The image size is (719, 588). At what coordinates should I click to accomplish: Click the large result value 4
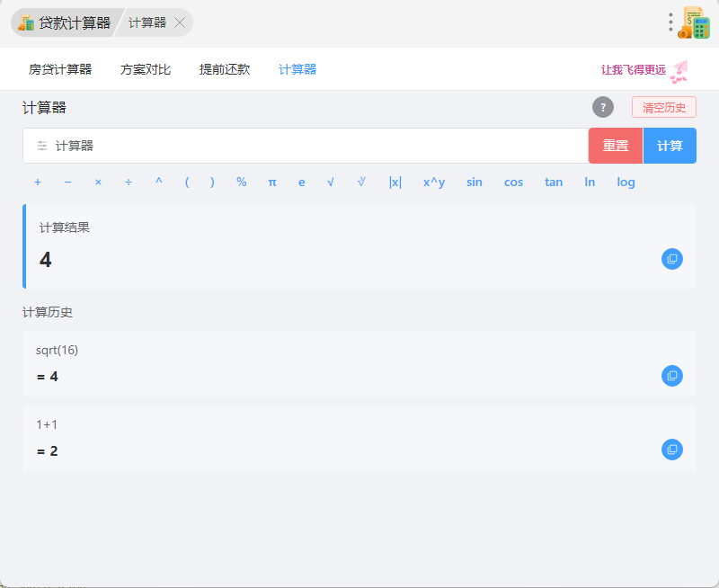pyautogui.click(x=46, y=260)
